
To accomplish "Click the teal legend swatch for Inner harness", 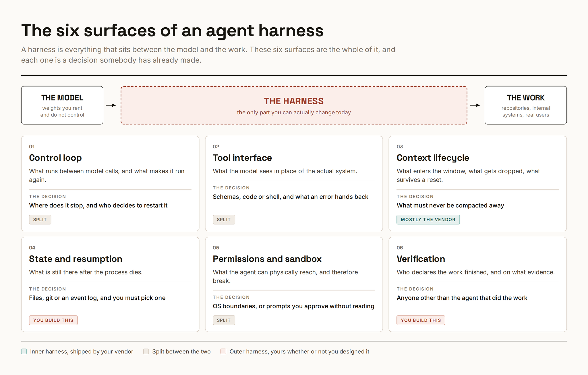I will [x=24, y=351].
